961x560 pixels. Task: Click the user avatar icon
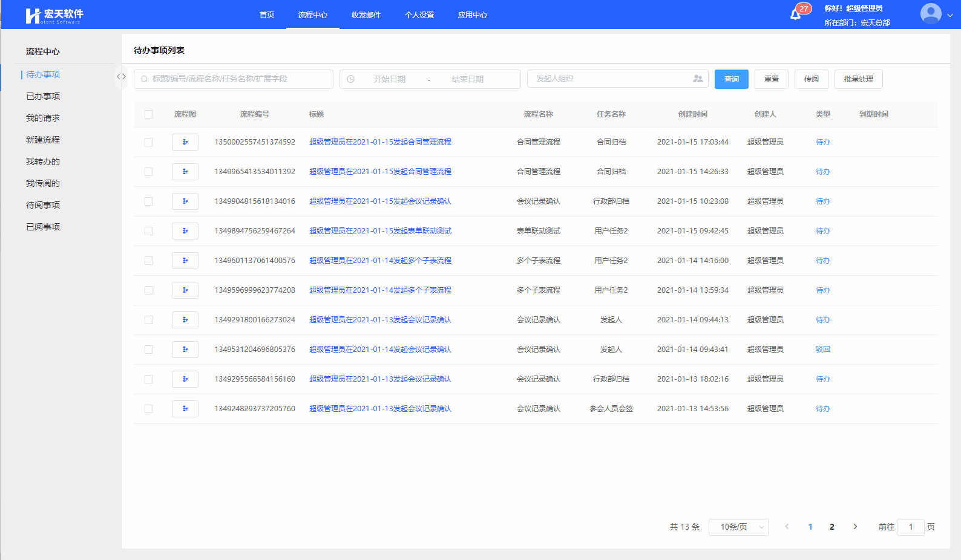[x=930, y=13]
